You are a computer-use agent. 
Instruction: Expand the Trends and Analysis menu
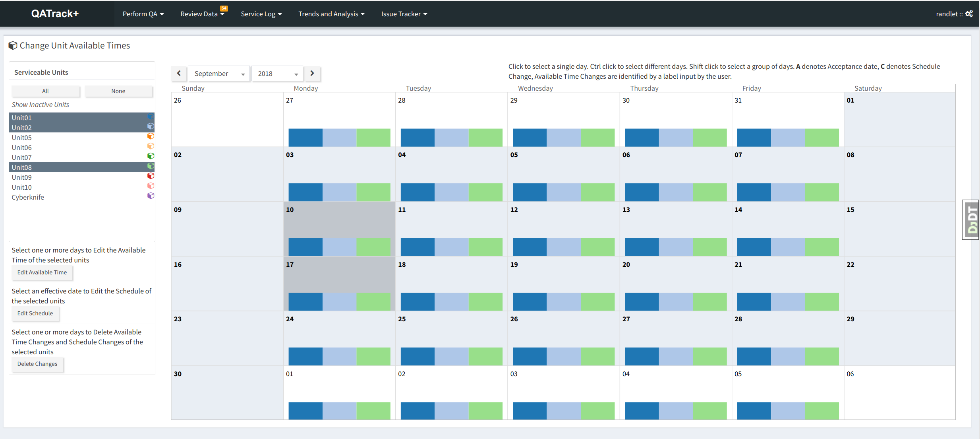(331, 14)
